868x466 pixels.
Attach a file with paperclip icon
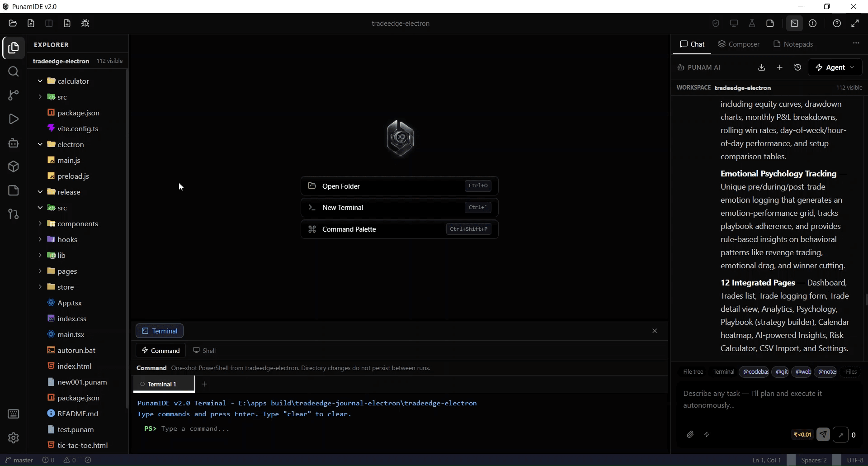tap(690, 435)
